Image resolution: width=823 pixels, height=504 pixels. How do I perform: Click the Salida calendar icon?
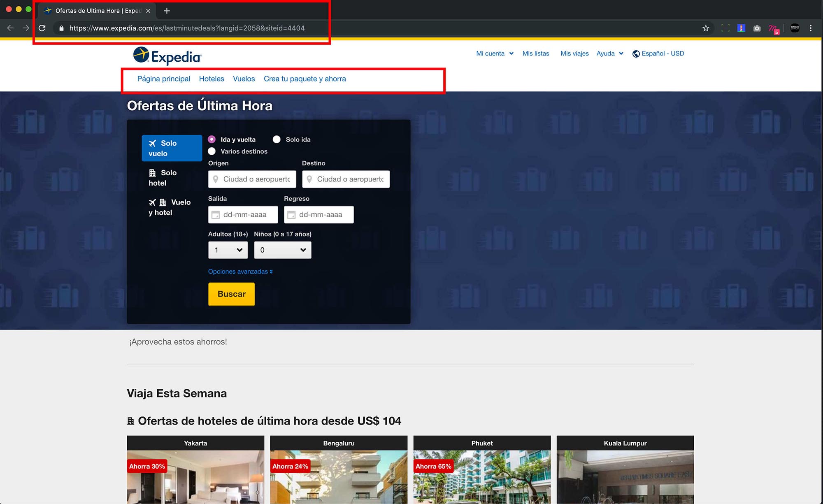(216, 215)
